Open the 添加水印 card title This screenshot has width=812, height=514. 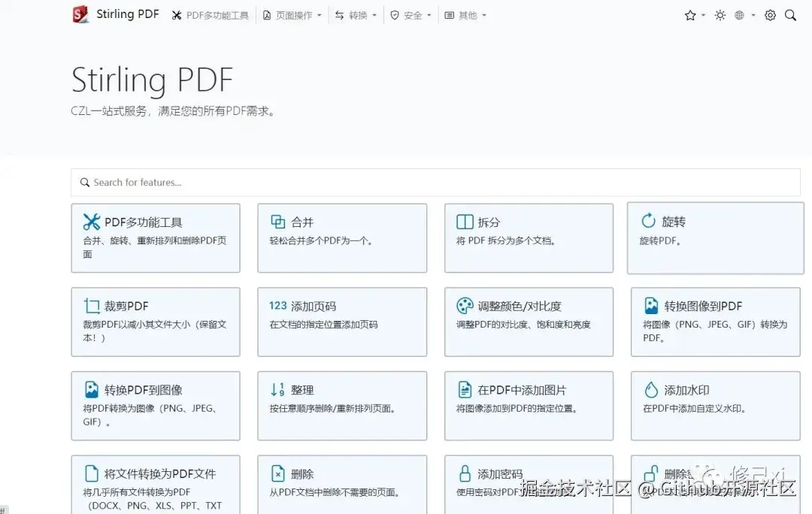[686, 390]
